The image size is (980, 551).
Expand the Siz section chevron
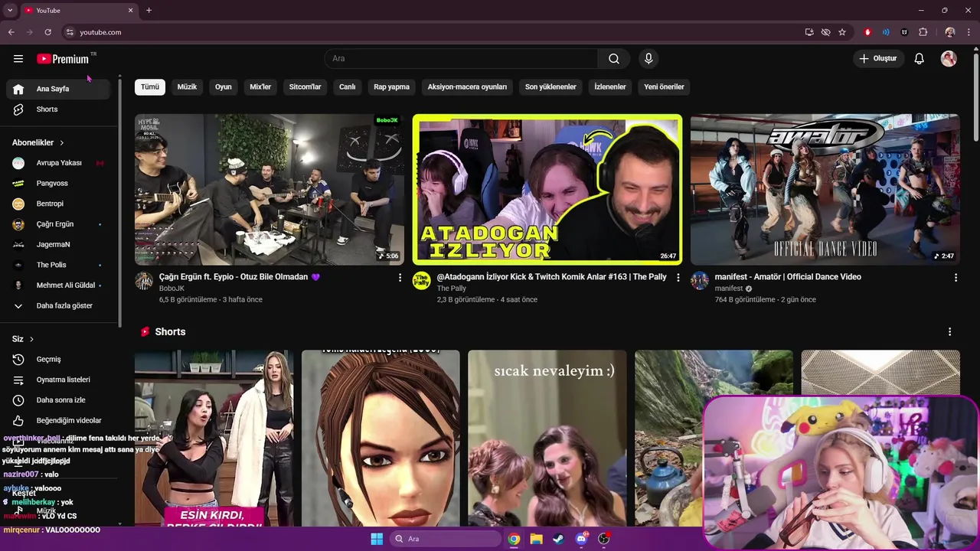click(x=31, y=339)
